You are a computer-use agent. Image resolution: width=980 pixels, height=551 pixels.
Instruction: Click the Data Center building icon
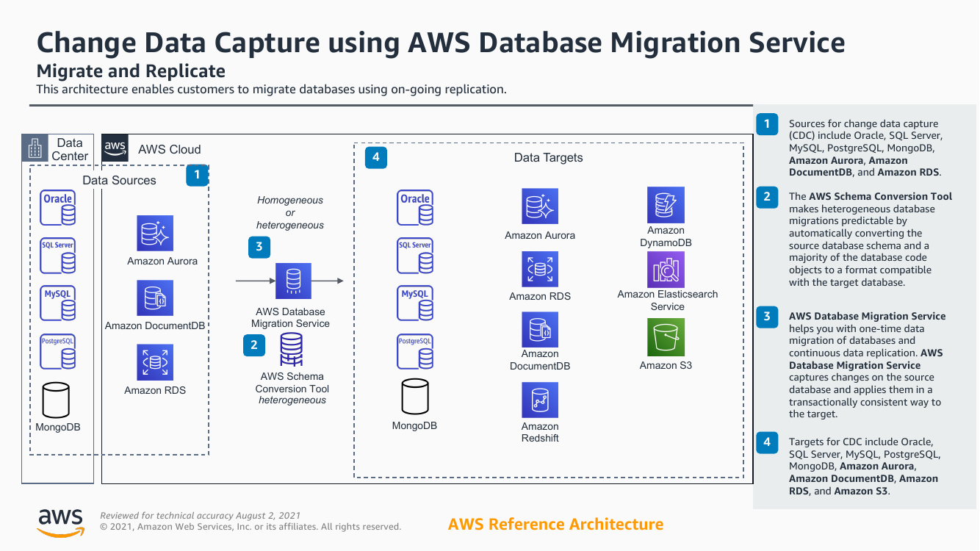click(x=35, y=148)
